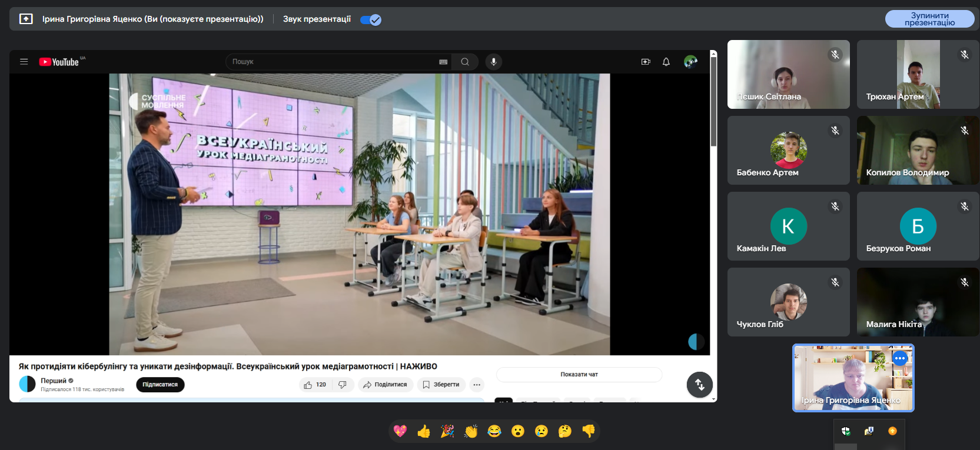Expand the Показати чат live chat panel
Screen dimensions: 980x450
point(579,375)
